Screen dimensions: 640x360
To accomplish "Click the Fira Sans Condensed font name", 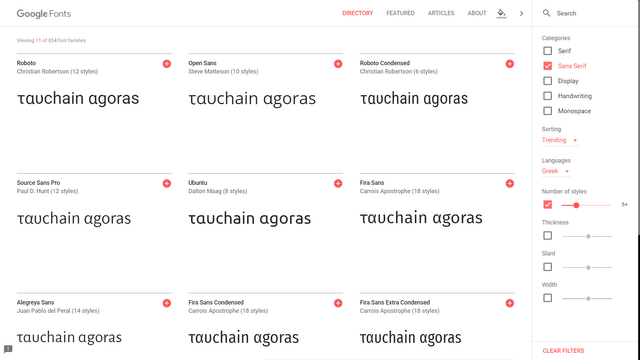I will pos(216,302).
